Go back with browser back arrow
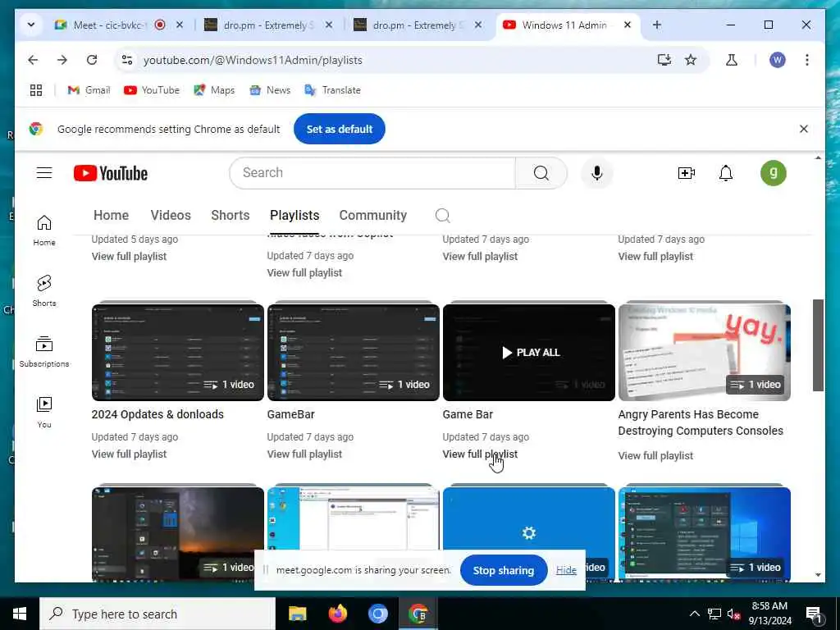Image resolution: width=840 pixels, height=630 pixels. click(x=33, y=60)
